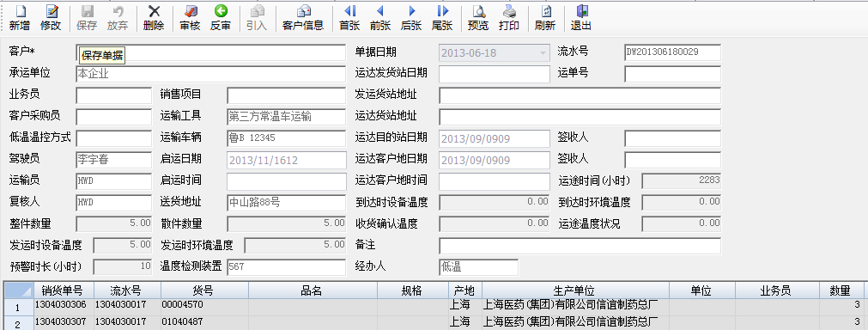
Task: Click the 运达货站地址 input field
Action: tap(580, 116)
